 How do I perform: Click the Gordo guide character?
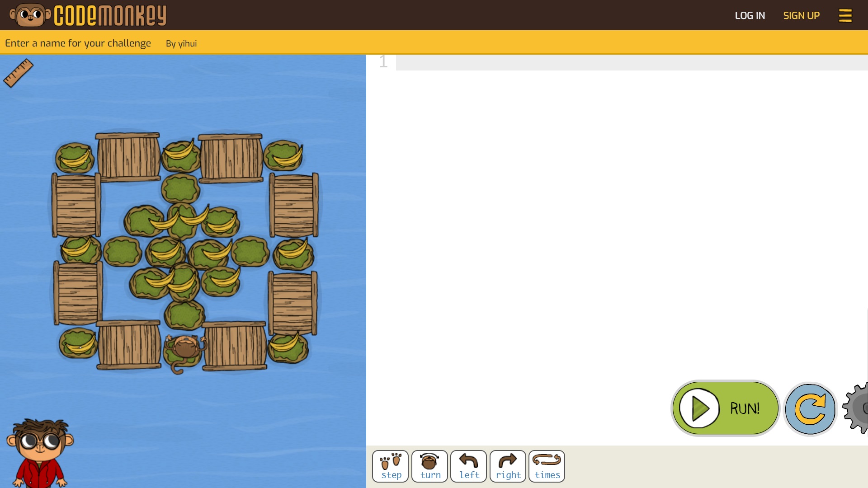tap(40, 453)
